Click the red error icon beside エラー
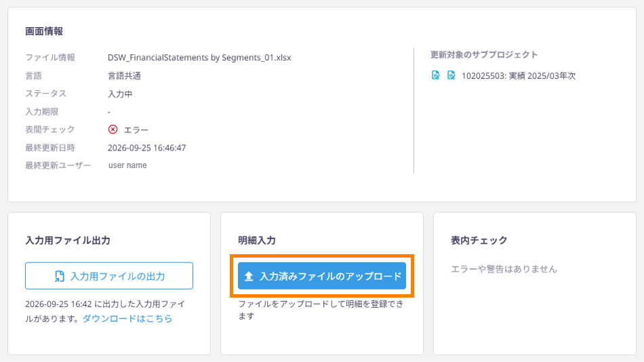The height and width of the screenshot is (362, 644). 113,129
